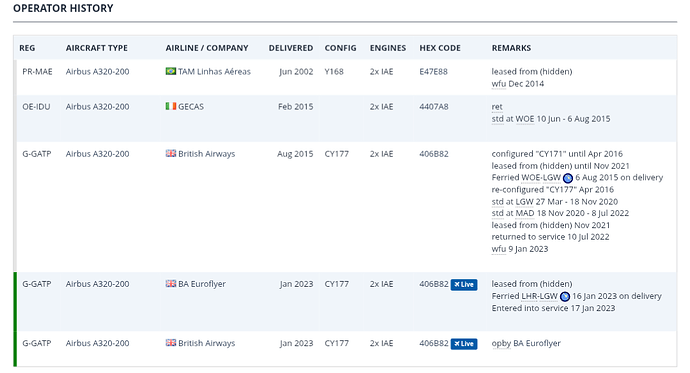Click hex code E47E88

pos(433,71)
